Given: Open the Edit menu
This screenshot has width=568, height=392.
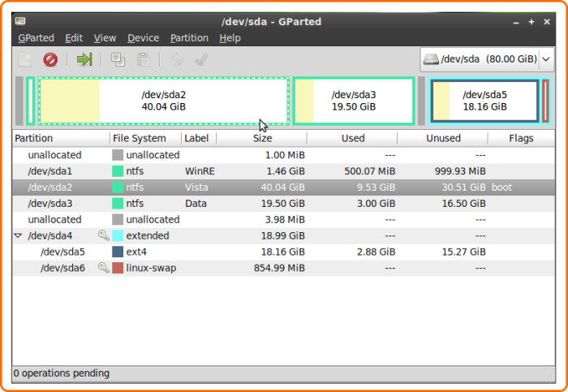Looking at the screenshot, I should coord(74,38).
